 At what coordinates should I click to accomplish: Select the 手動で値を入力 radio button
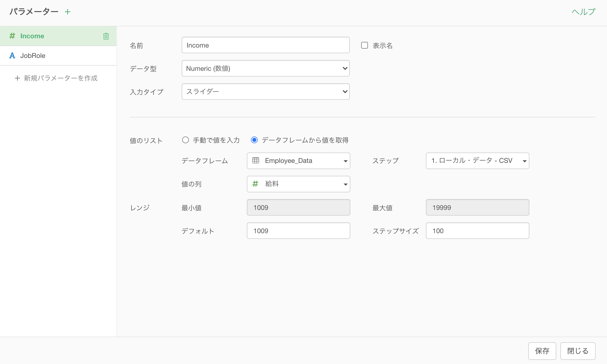click(186, 140)
